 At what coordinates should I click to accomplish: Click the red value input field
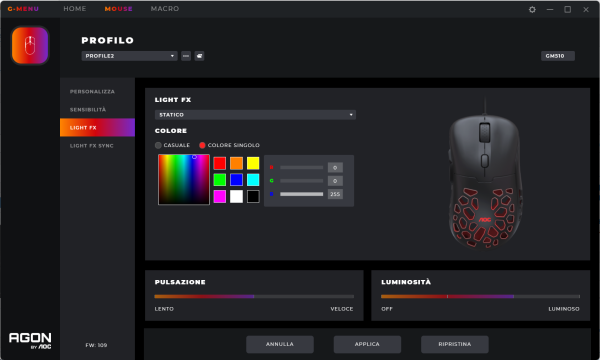[335, 168]
